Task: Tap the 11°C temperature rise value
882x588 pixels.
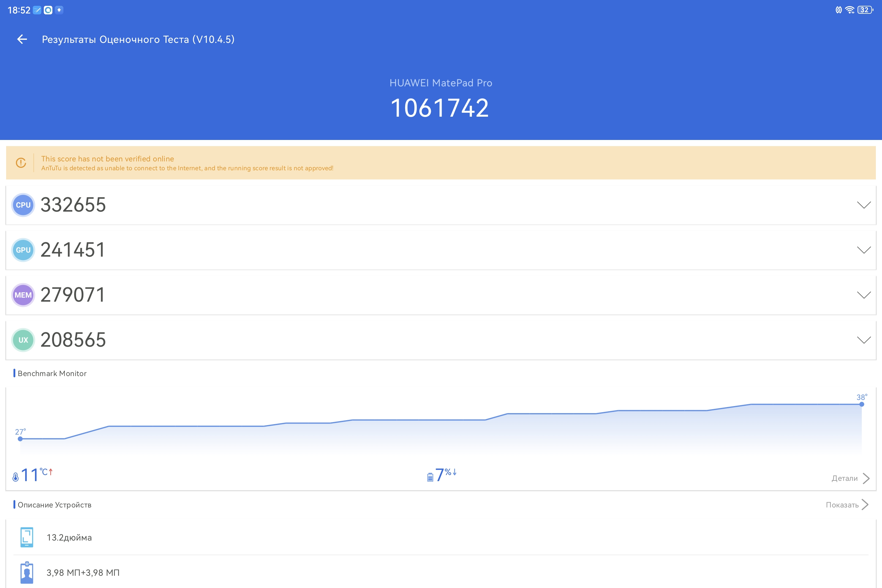Action: [x=37, y=475]
